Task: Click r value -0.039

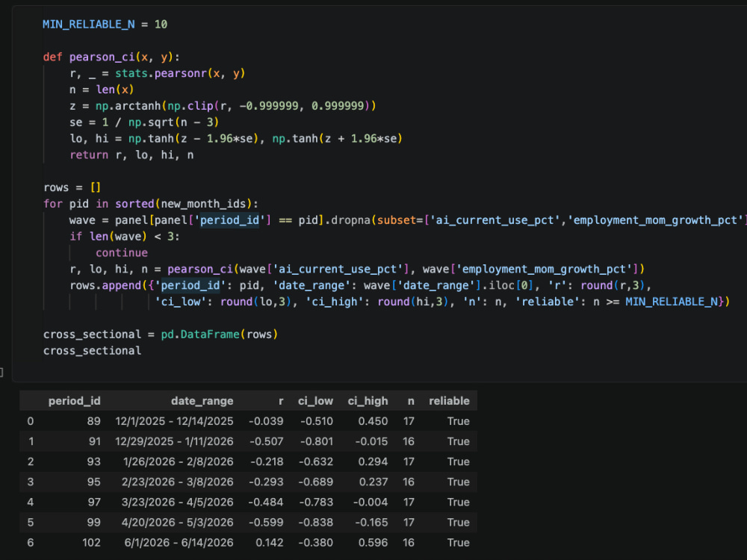Action: pos(266,421)
